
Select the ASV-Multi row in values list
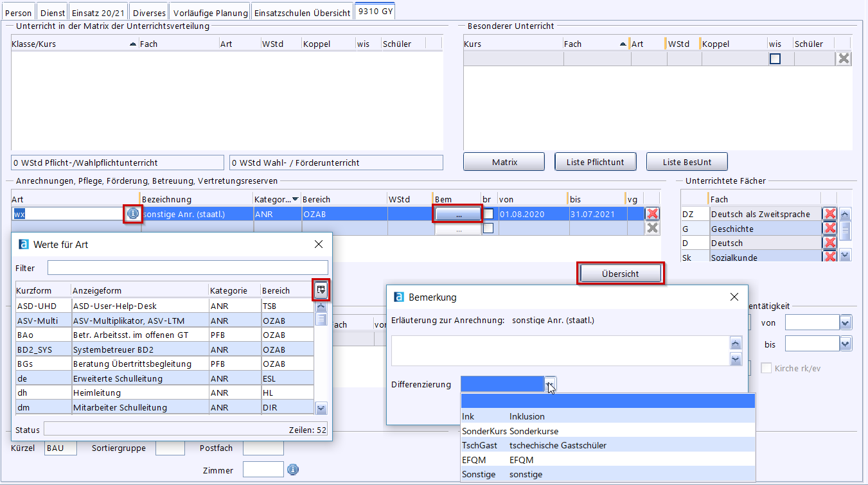164,321
